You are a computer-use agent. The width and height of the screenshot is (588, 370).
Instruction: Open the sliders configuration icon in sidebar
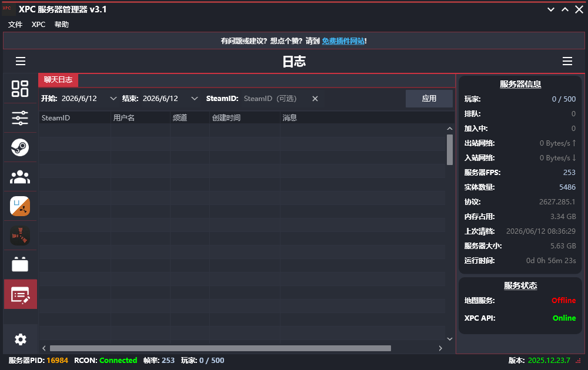tap(20, 118)
